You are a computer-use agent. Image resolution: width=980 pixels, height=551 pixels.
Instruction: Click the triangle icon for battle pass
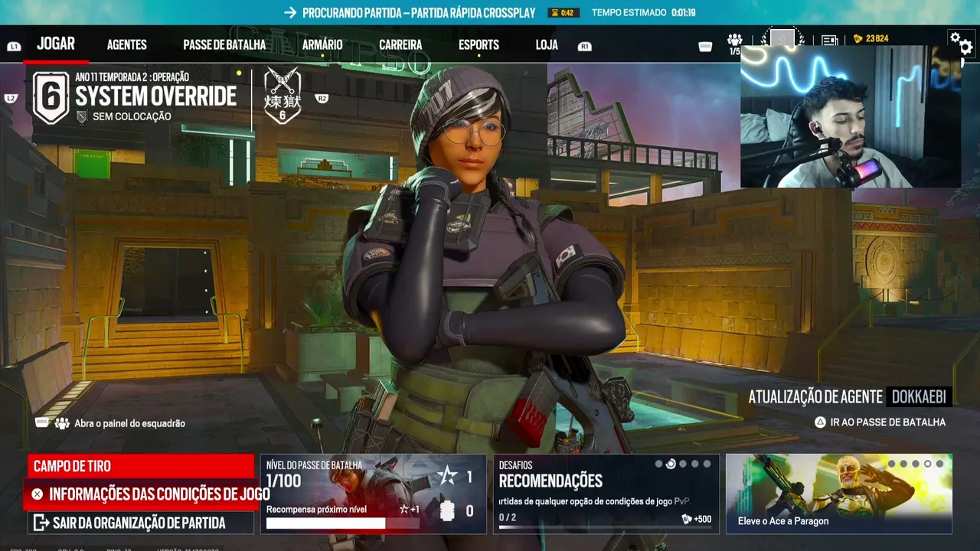[820, 422]
